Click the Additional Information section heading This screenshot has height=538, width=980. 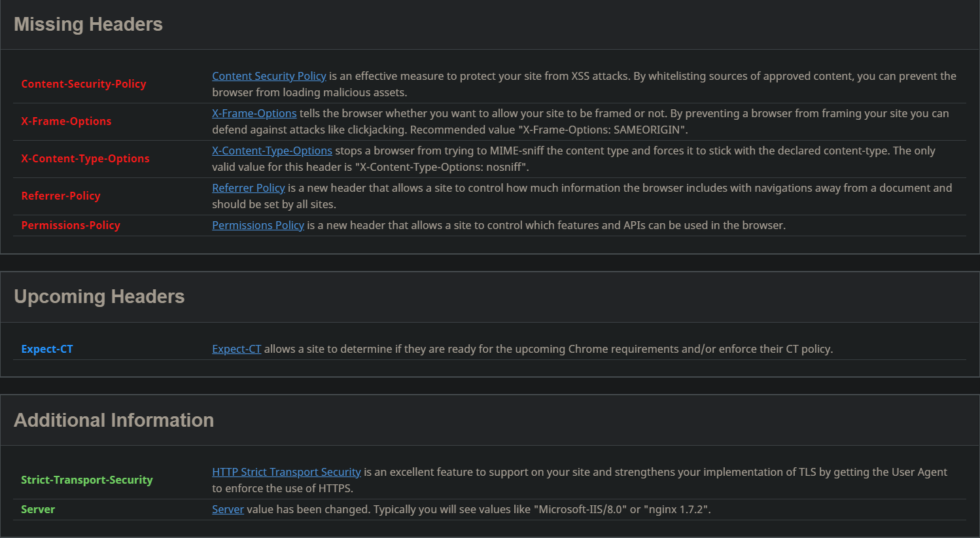point(114,420)
